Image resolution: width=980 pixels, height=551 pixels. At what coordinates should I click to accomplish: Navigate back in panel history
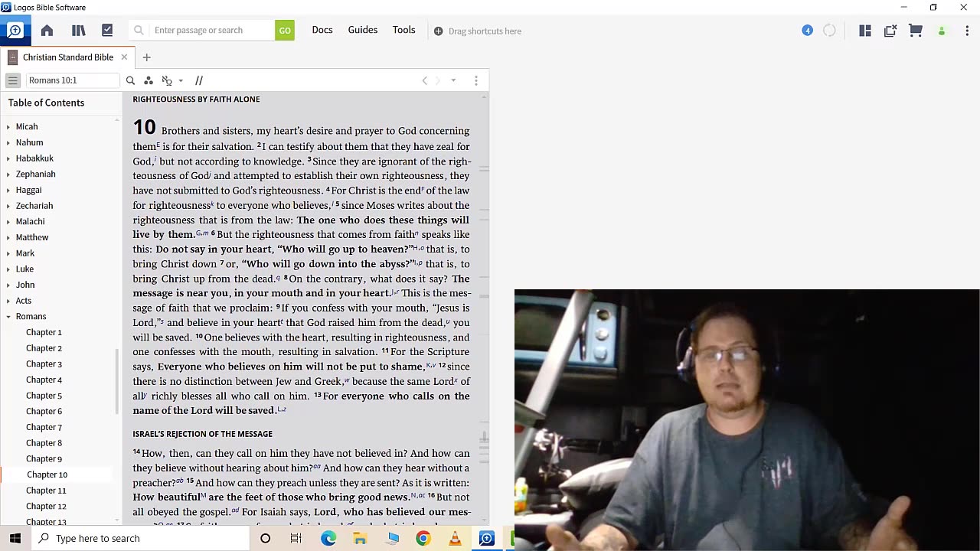(425, 80)
